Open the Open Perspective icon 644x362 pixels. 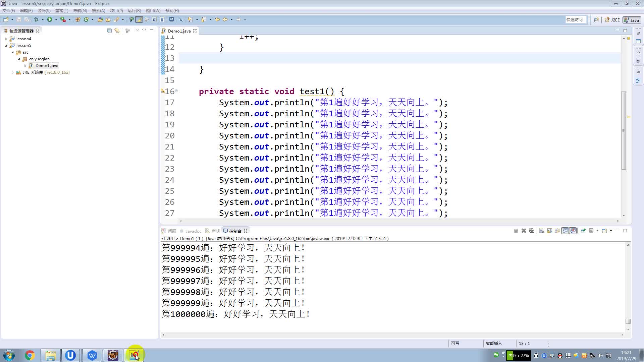pyautogui.click(x=596, y=20)
